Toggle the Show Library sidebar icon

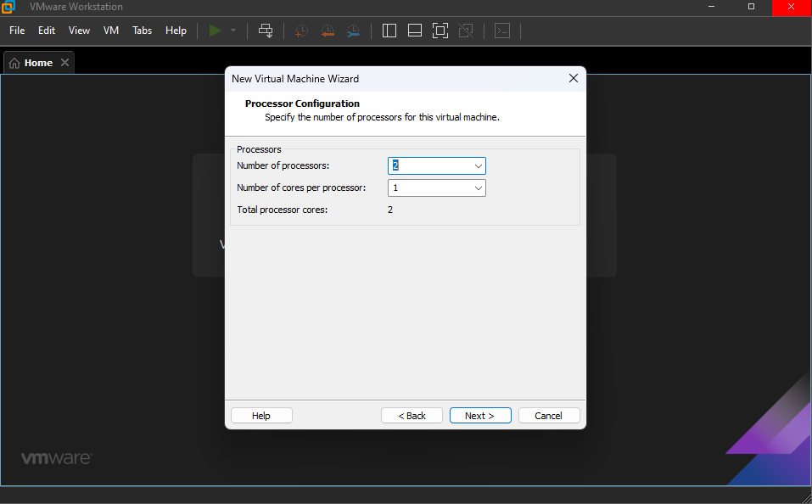point(389,31)
